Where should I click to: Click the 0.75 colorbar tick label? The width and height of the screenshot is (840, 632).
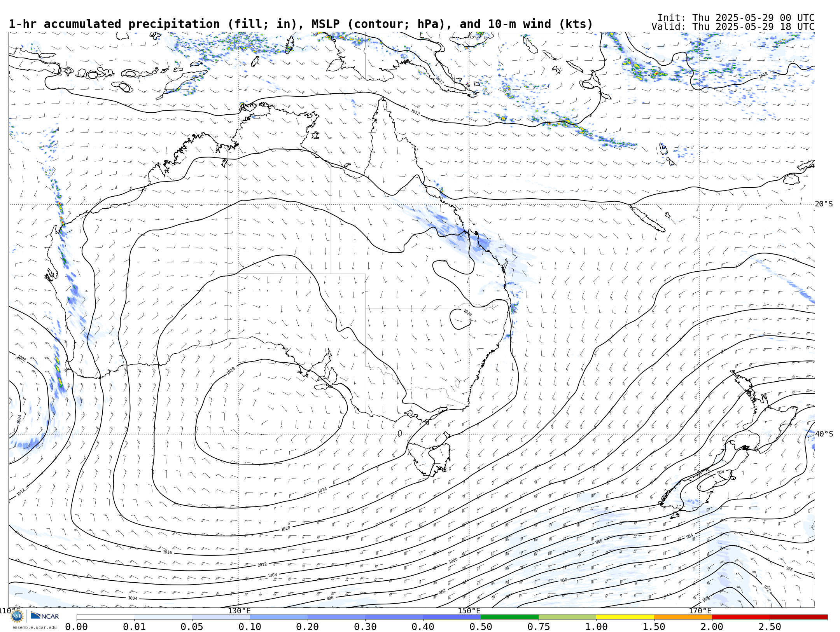(539, 627)
